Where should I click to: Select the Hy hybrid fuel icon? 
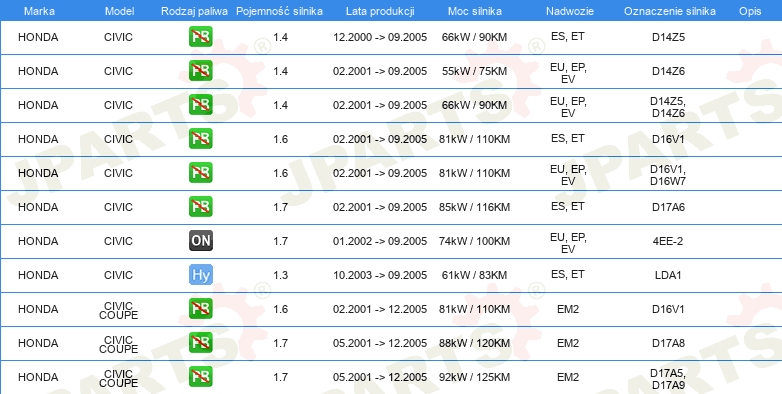point(200,274)
